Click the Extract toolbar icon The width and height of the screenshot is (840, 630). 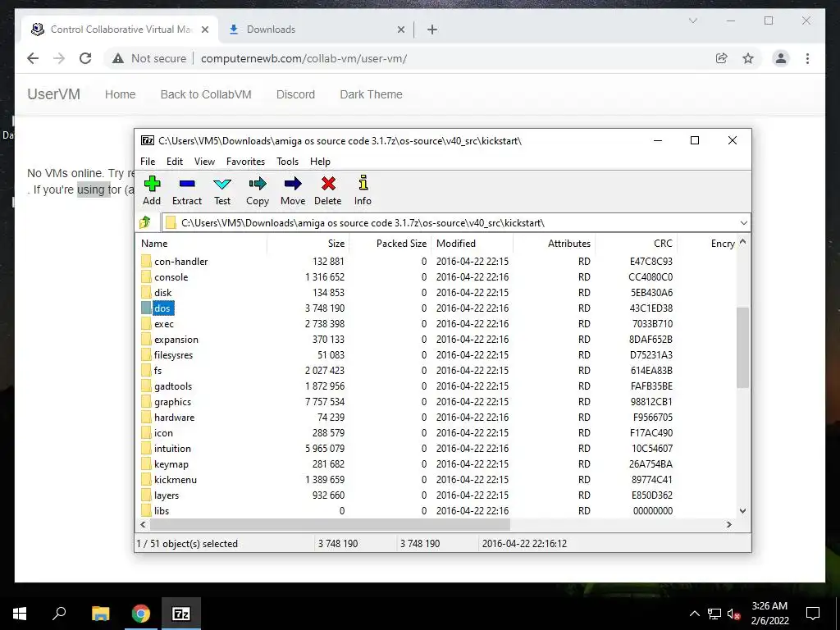[187, 190]
